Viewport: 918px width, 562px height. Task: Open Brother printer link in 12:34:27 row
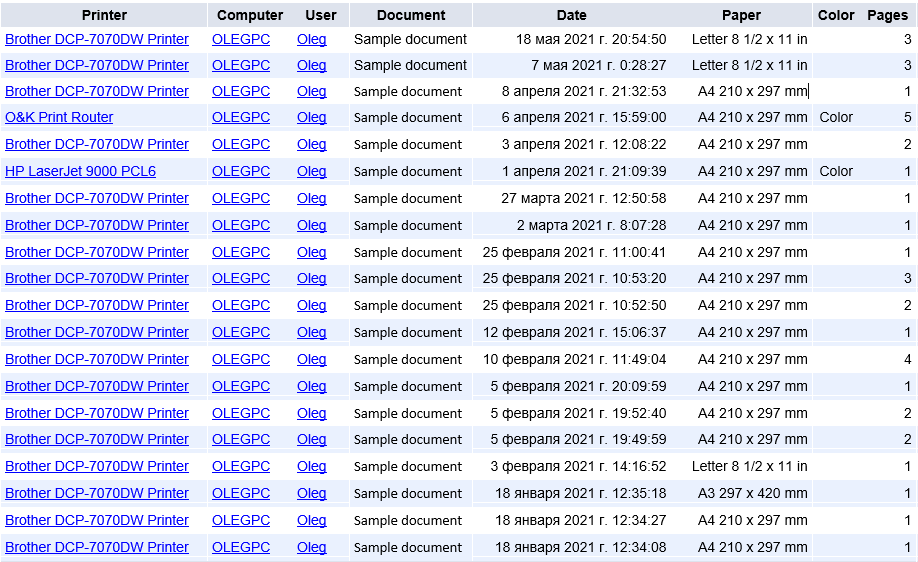click(97, 520)
